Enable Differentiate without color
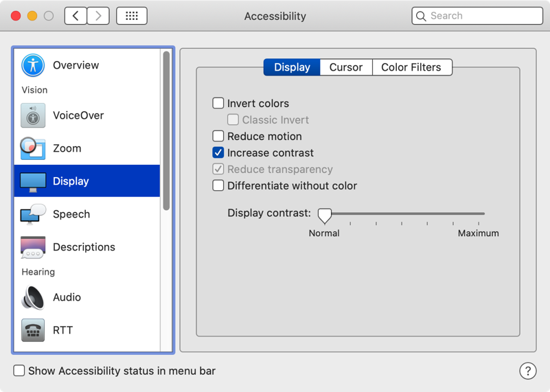Viewport: 550px width, 392px height. click(218, 185)
